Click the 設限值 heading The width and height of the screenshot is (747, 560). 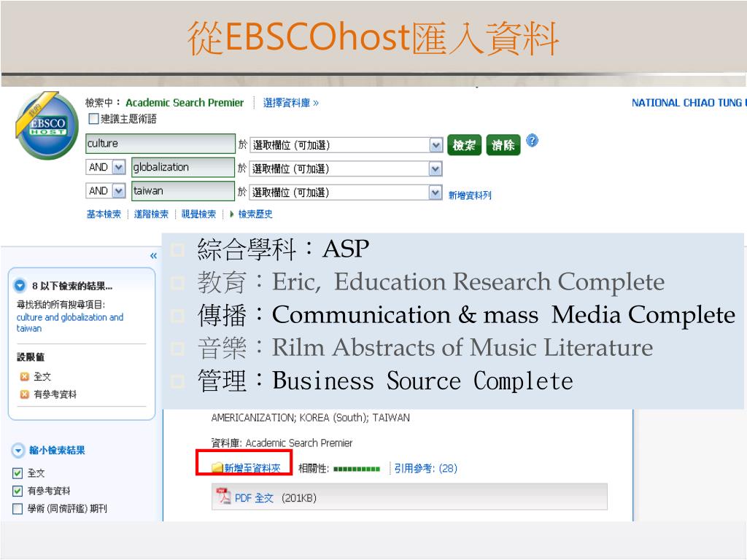[31, 357]
